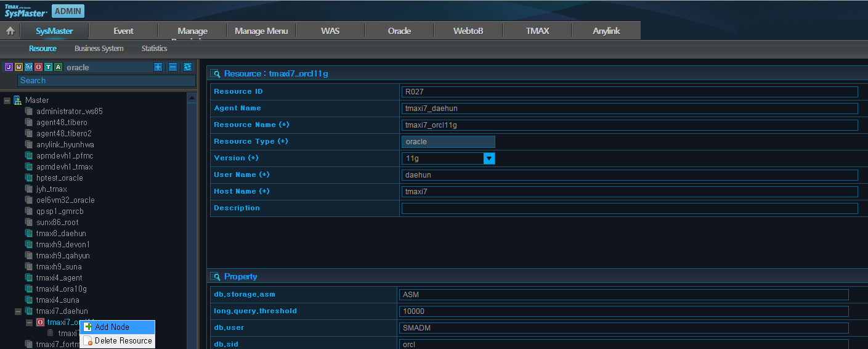Viewport: 868px width, 349px height.
Task: Toggle the teal T resource filter
Action: (48, 67)
